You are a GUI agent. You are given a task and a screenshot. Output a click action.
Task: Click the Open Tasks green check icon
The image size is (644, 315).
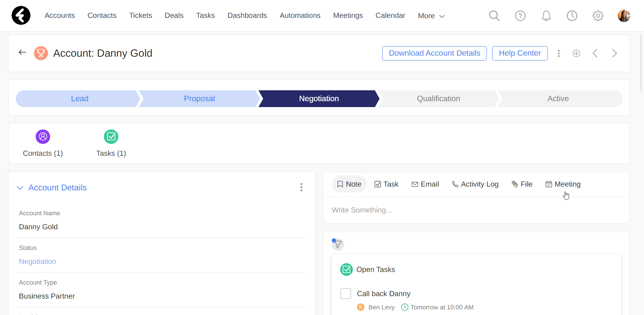[x=346, y=269]
